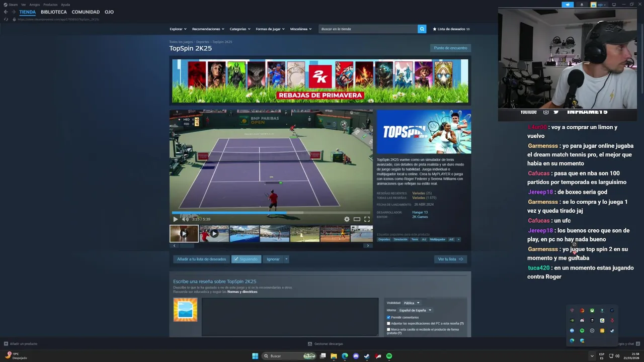
Task: Select the blue court screenshot thumbnail
Action: pyautogui.click(x=245, y=234)
